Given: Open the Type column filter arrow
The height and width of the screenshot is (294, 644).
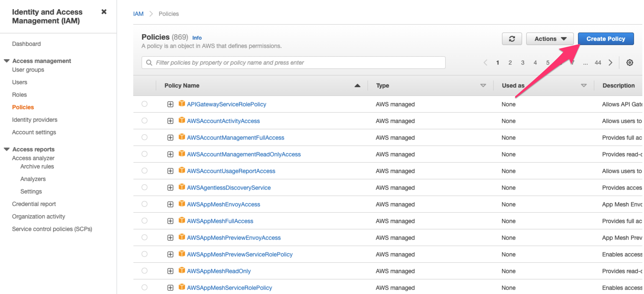Looking at the screenshot, I should click(483, 86).
